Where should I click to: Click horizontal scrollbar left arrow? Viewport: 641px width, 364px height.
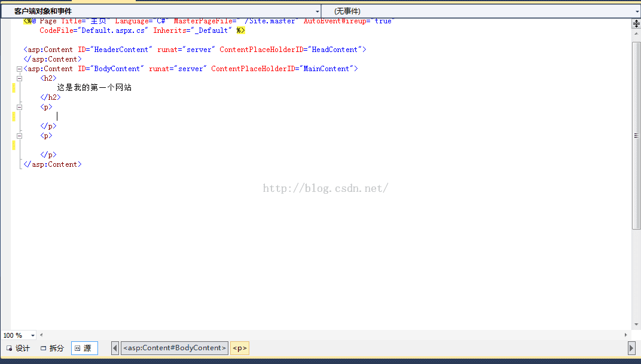41,335
